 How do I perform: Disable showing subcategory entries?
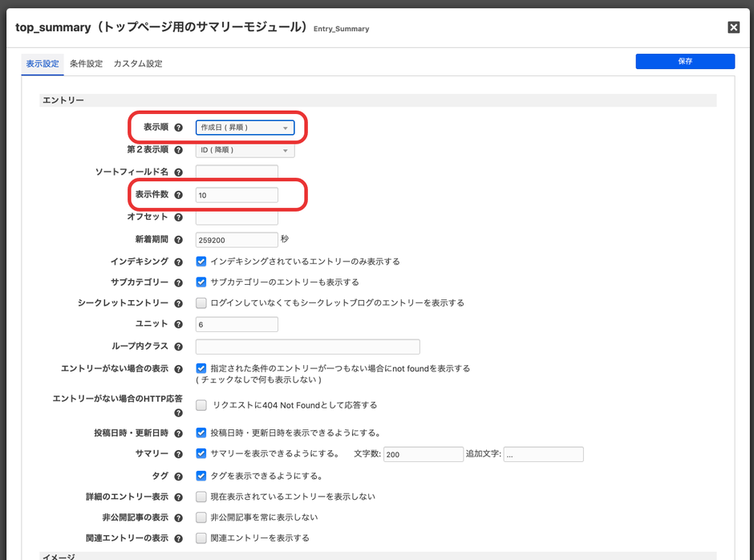[x=200, y=282]
